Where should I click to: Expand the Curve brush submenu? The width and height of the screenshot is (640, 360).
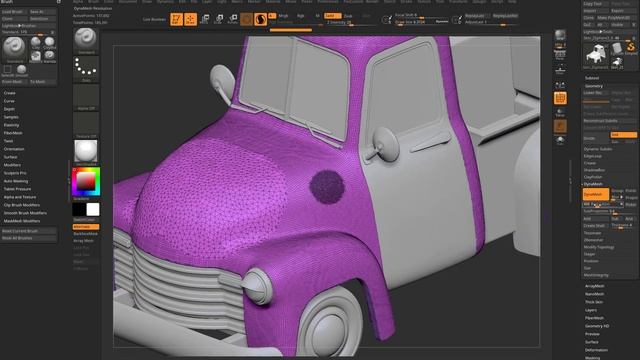[9, 101]
